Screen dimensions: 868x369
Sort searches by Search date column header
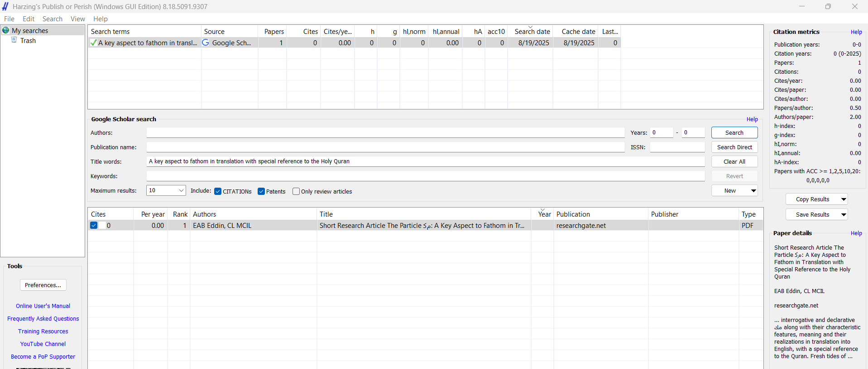[x=531, y=31]
